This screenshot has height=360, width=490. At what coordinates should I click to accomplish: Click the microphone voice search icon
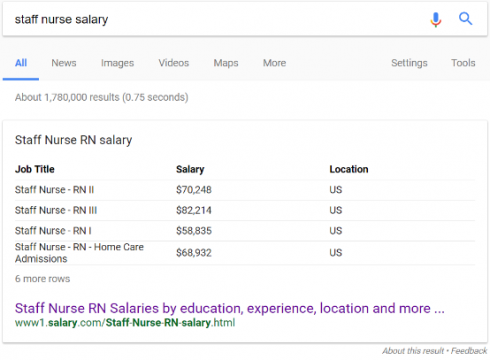coord(435,19)
